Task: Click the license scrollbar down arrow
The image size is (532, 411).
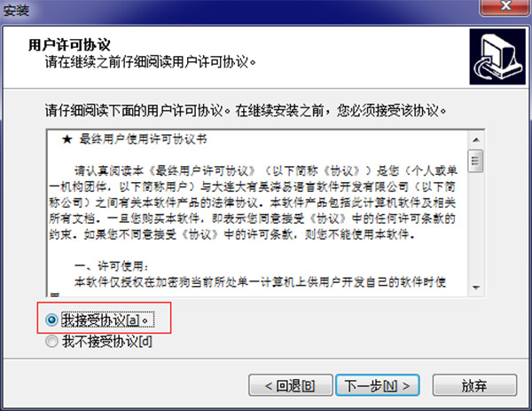Action: (x=475, y=288)
